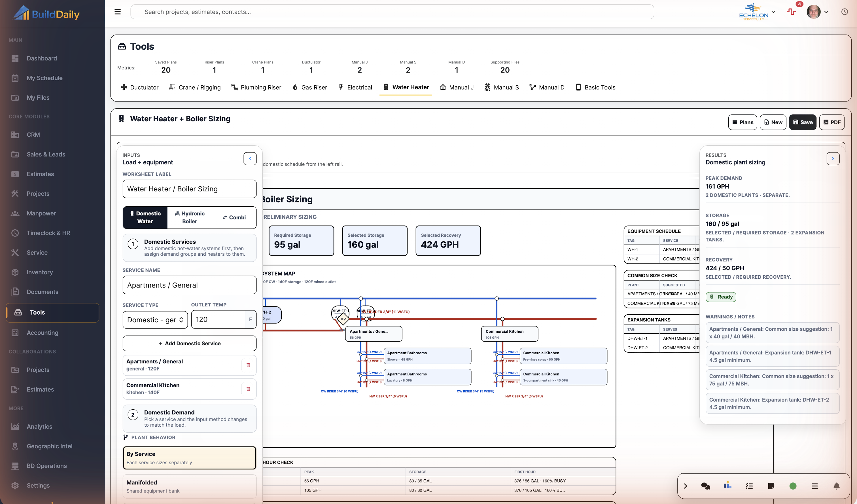Screen dimensions: 857x504
Task: Open the Service Type dropdown
Action: 155,320
